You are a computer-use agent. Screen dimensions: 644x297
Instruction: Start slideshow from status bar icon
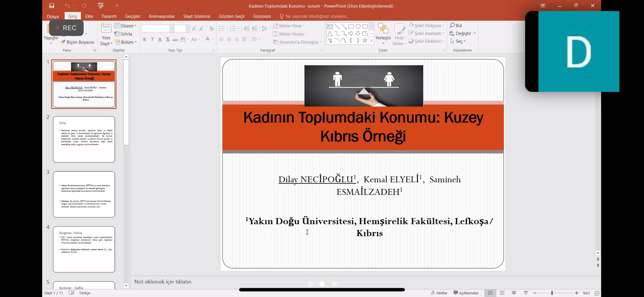[x=526, y=293]
